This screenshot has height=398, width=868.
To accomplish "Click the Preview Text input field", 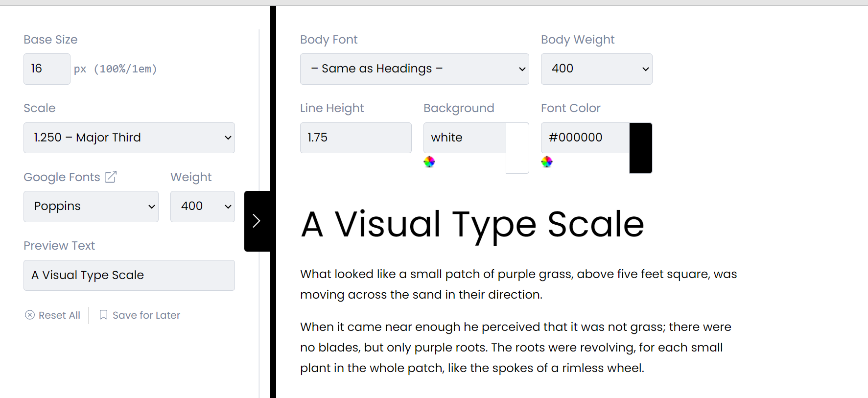I will click(x=129, y=275).
